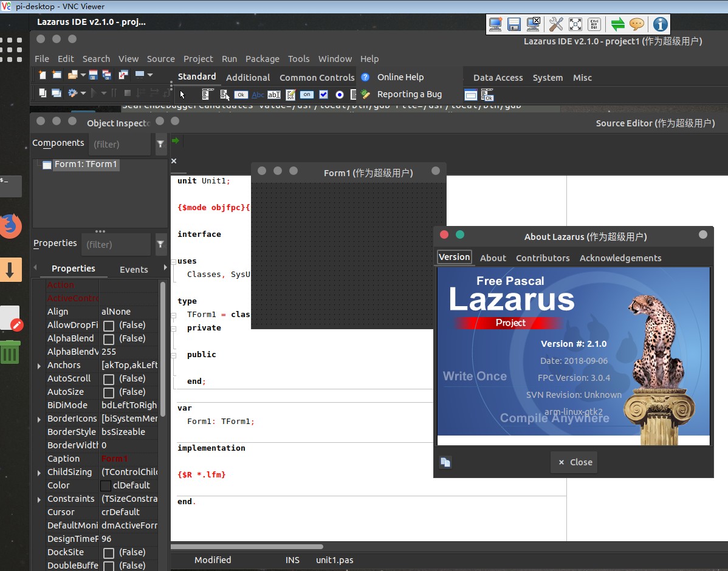Image resolution: width=728 pixels, height=571 pixels.
Task: Select the TButton component on Standard palette
Action: (x=241, y=95)
